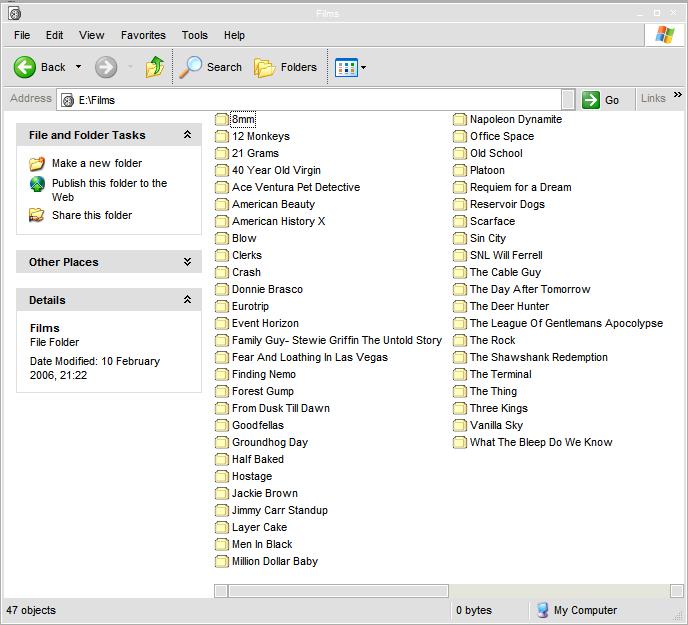688x625 pixels.
Task: Select the Fear And Loathing In Las Vegas name
Action: pyautogui.click(x=310, y=357)
